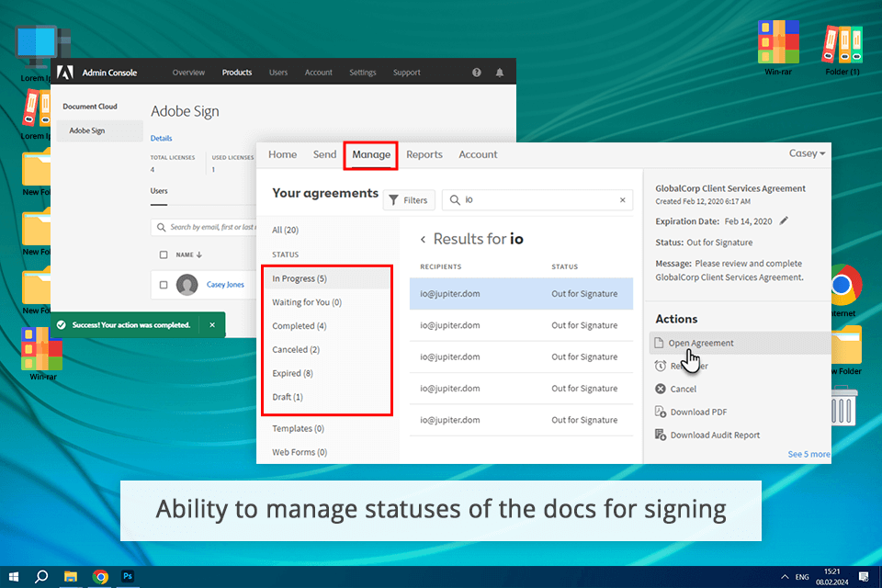Click the search icon in Users field
The image size is (882, 588).
click(162, 227)
